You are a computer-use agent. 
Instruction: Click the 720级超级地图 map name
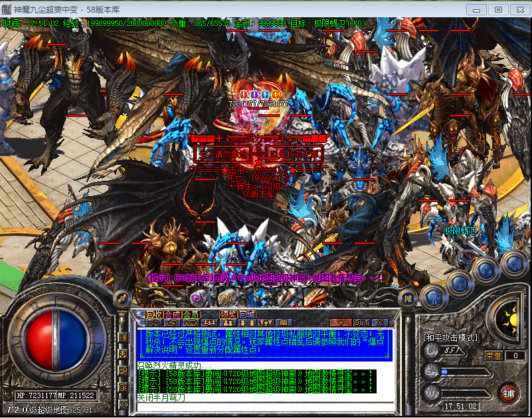point(38,409)
